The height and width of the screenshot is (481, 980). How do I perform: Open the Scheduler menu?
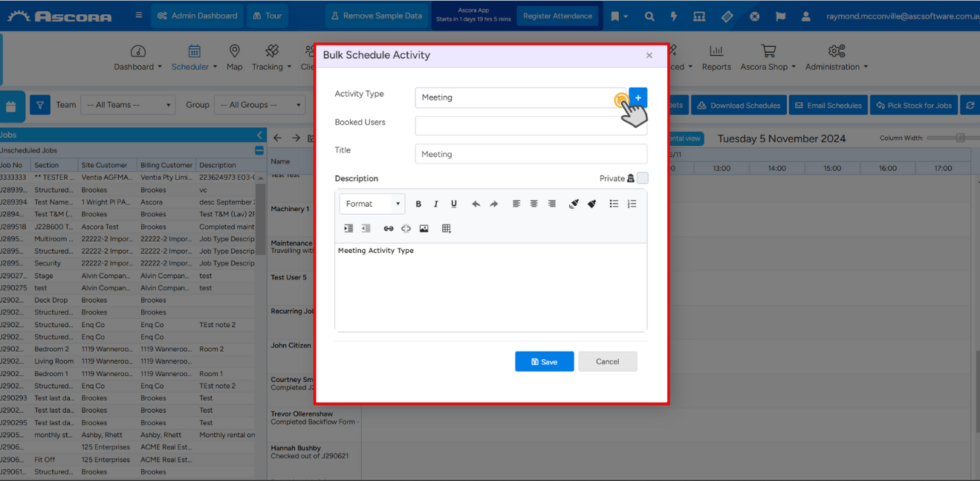click(194, 58)
